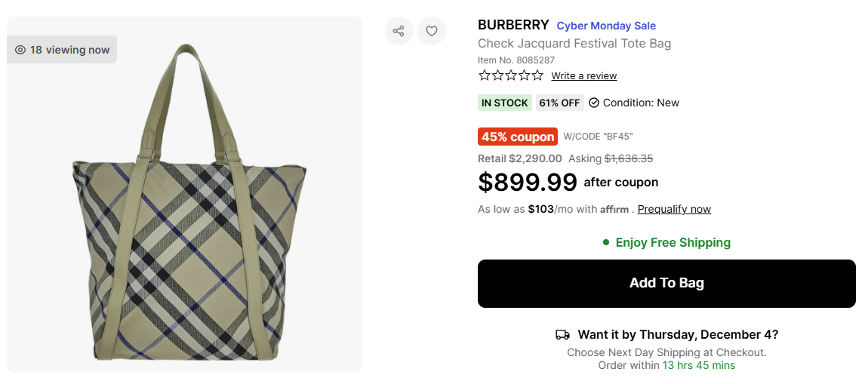Click the coupon code "BF45" text
The image size is (868, 384).
(598, 137)
